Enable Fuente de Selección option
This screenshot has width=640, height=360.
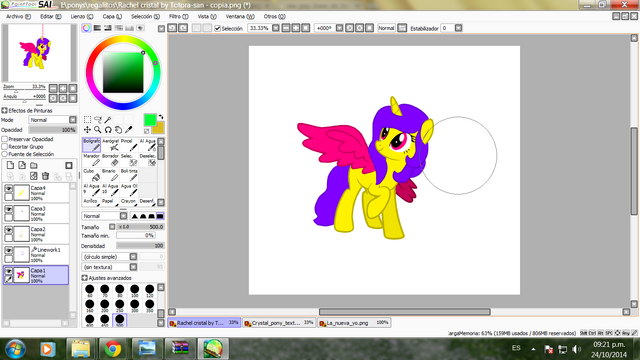tap(5, 154)
